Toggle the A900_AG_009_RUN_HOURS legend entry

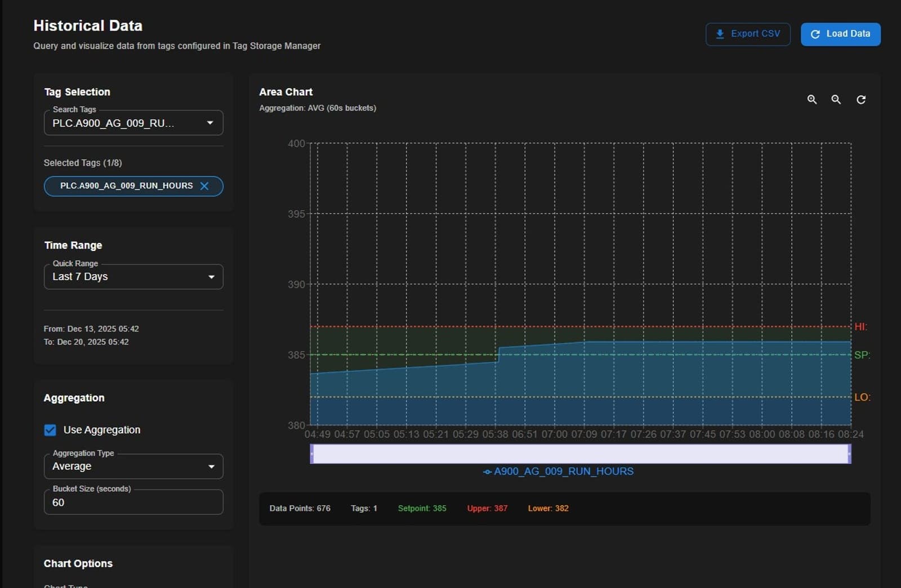point(558,472)
